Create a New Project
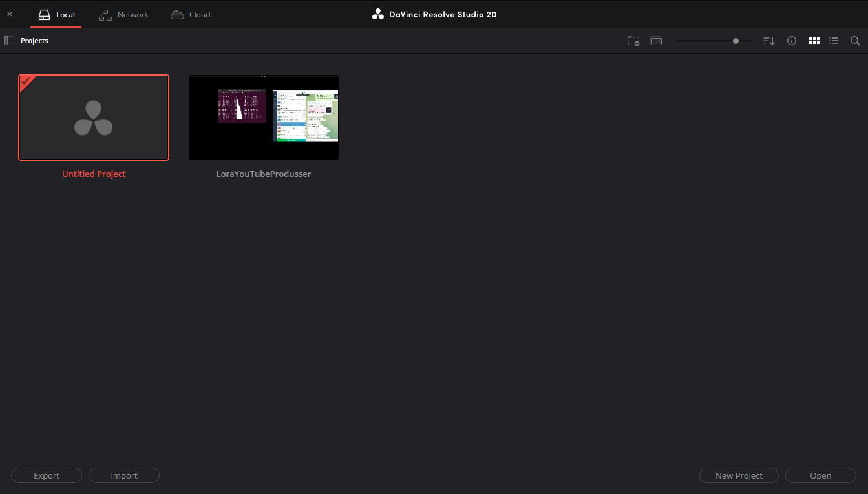 pos(739,475)
